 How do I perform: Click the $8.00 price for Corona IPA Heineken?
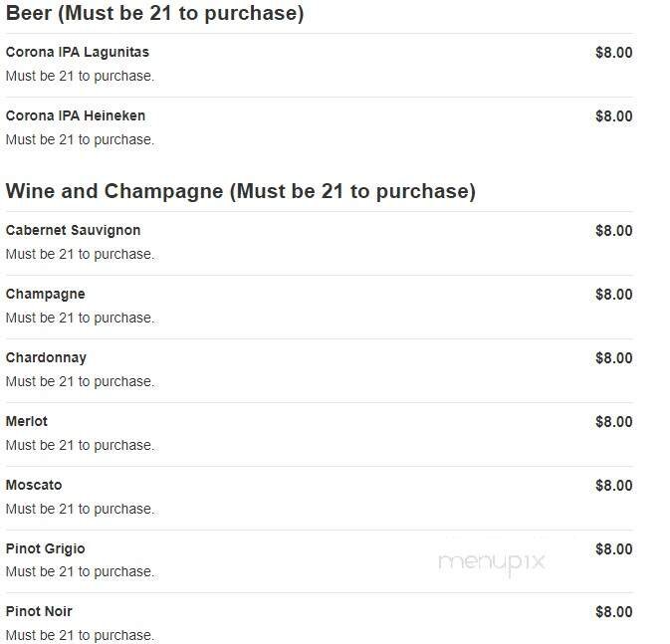point(613,116)
